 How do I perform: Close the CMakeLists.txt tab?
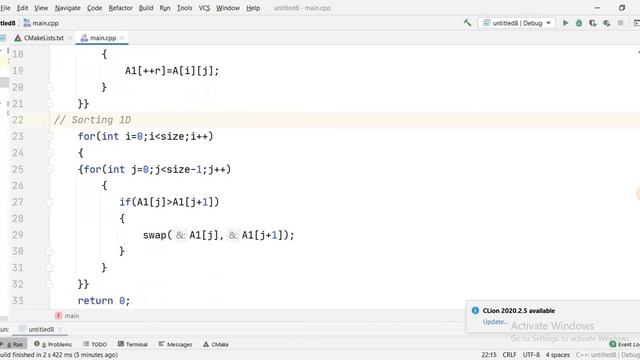click(x=70, y=38)
